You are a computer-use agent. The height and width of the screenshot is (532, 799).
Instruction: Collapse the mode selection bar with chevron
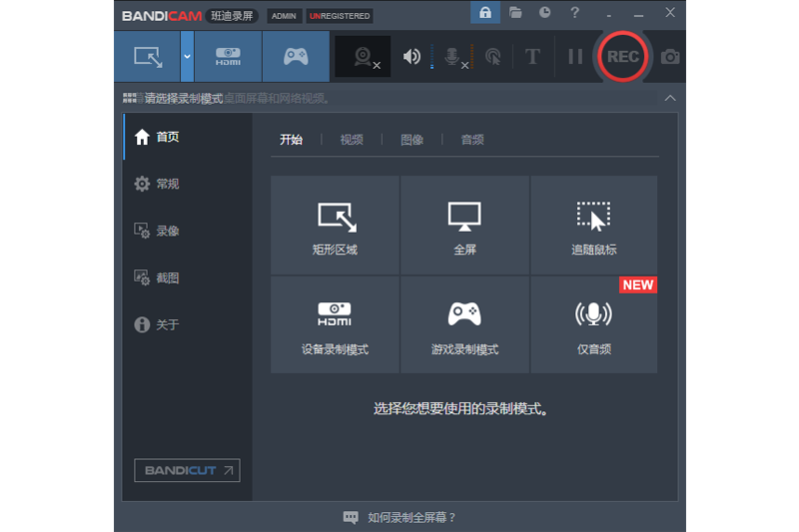[x=670, y=98]
